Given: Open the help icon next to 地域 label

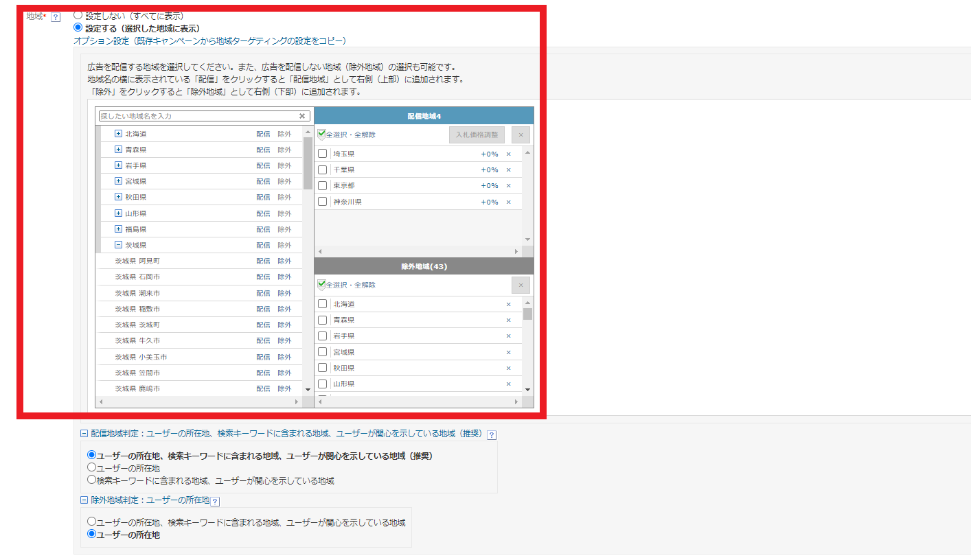Looking at the screenshot, I should pyautogui.click(x=56, y=16).
